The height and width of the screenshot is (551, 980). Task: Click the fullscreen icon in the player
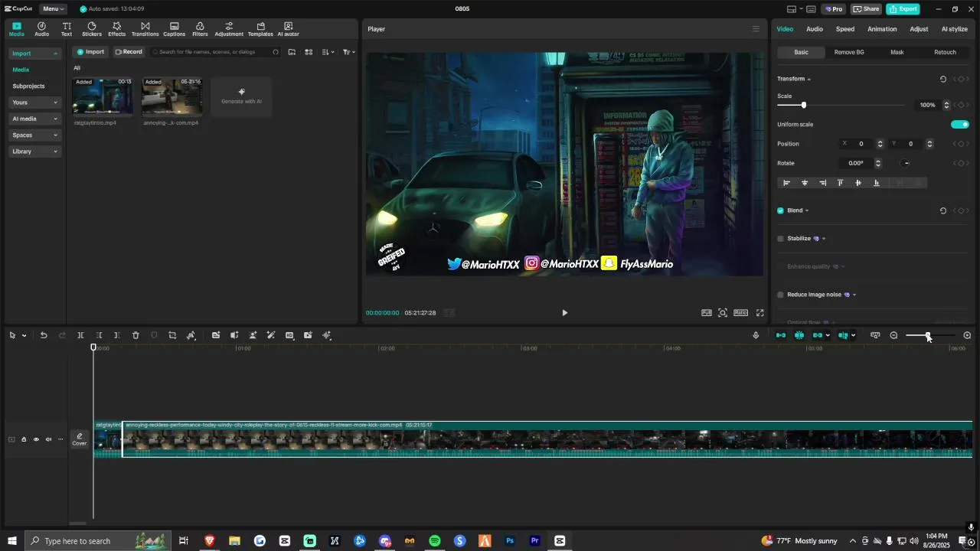tap(760, 312)
